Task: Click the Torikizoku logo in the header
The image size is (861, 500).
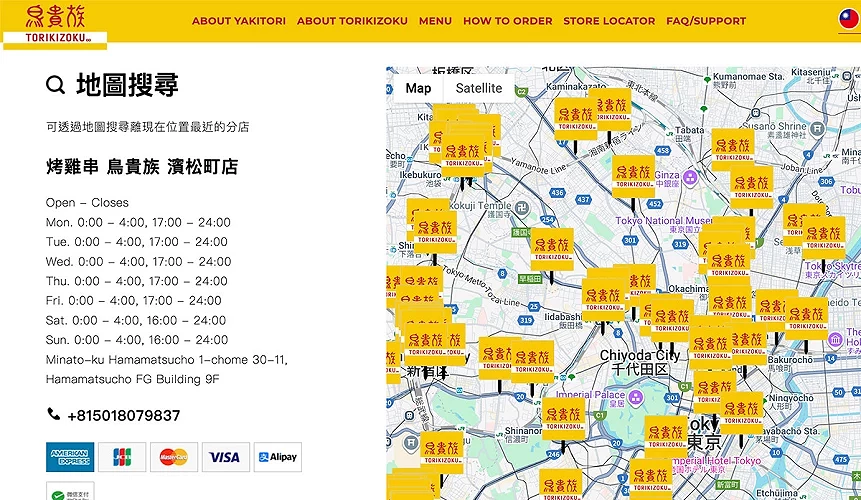Action: (x=54, y=24)
